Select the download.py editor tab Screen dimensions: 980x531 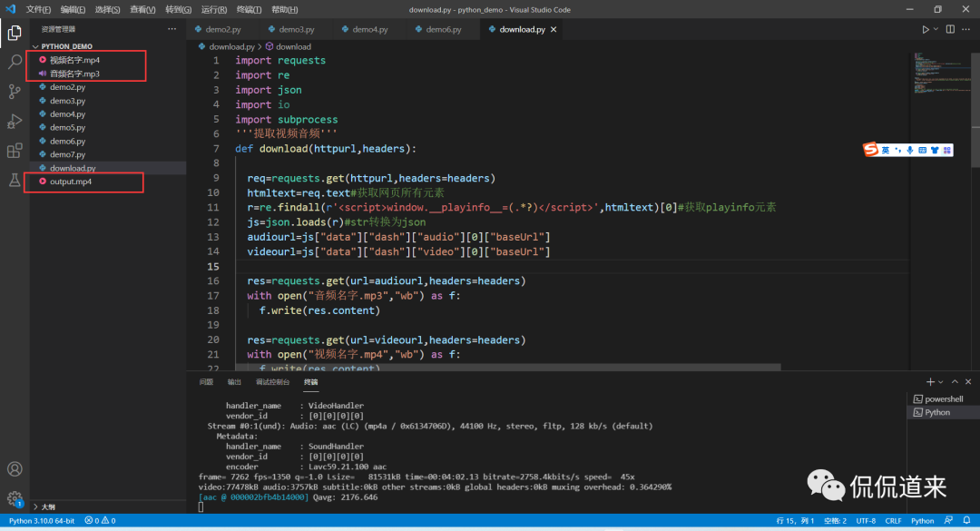point(522,29)
